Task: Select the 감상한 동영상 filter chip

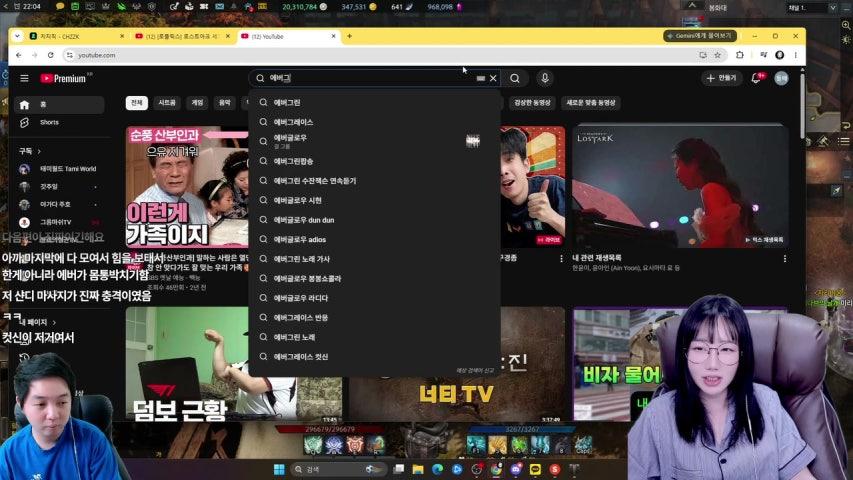Action: click(533, 103)
